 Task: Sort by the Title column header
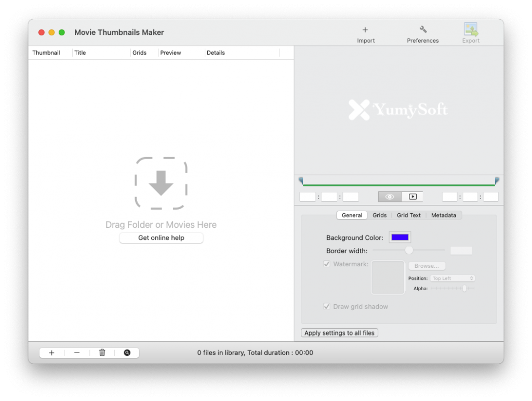[x=101, y=53]
